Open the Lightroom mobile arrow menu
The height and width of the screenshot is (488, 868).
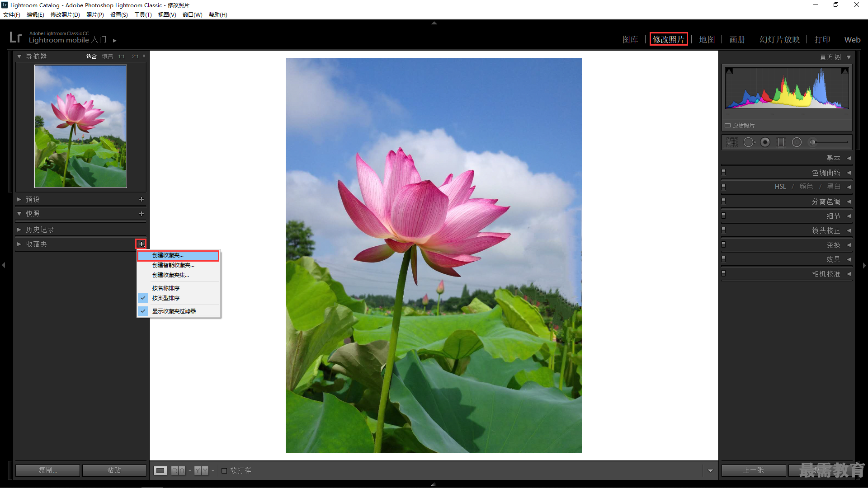point(115,41)
